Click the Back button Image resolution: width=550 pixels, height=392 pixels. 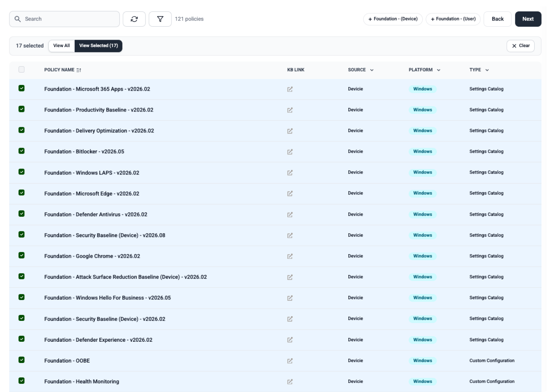click(497, 19)
